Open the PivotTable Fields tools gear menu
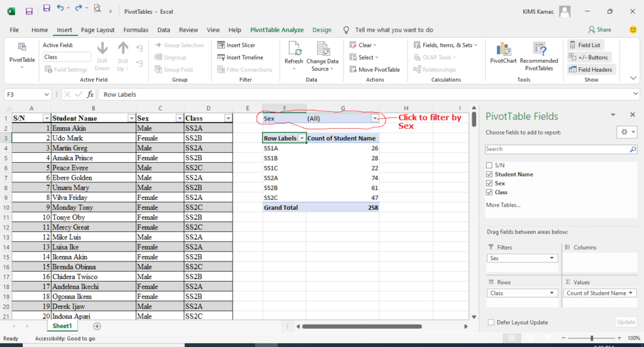This screenshot has height=347, width=644. pos(628,132)
